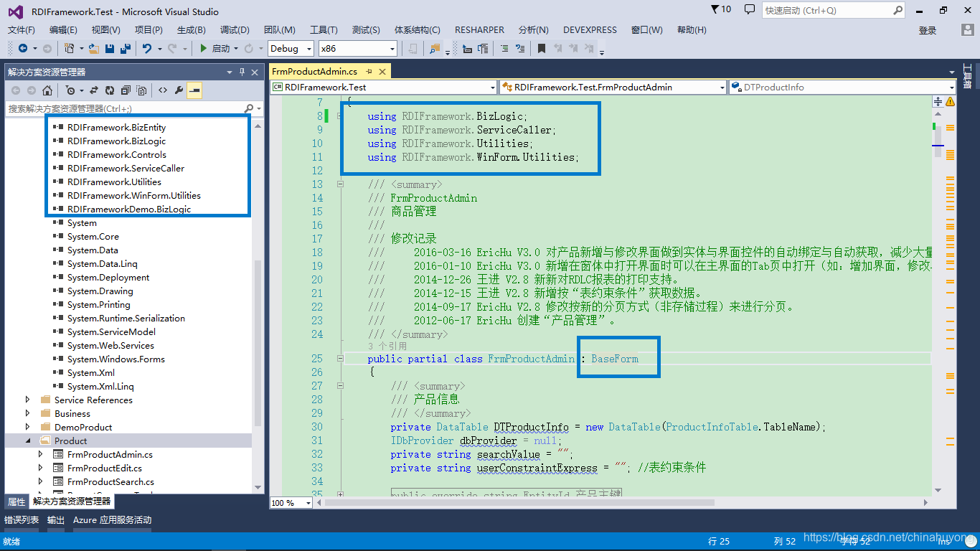The image size is (980, 551).
Task: Undo the last action via toolbar
Action: (x=147, y=48)
